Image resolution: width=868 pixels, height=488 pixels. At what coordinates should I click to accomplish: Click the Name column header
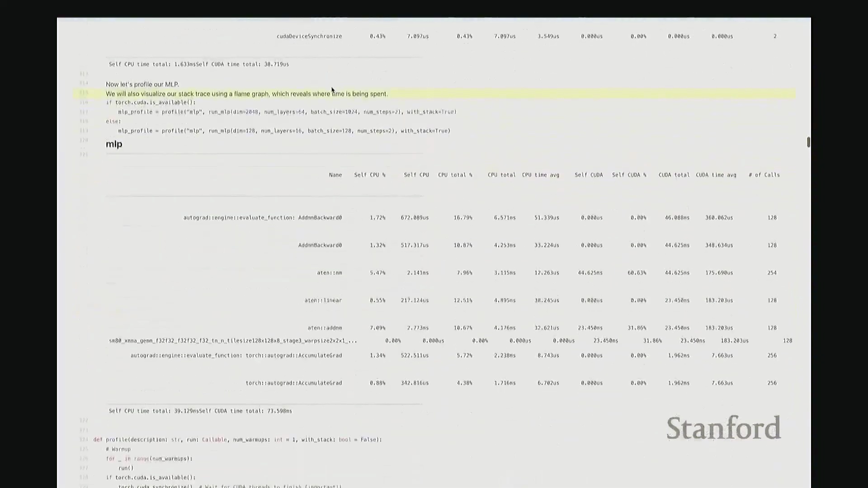335,175
